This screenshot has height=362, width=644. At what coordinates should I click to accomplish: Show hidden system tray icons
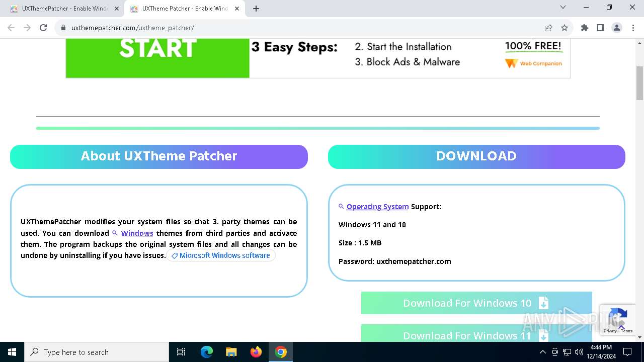[542, 352]
